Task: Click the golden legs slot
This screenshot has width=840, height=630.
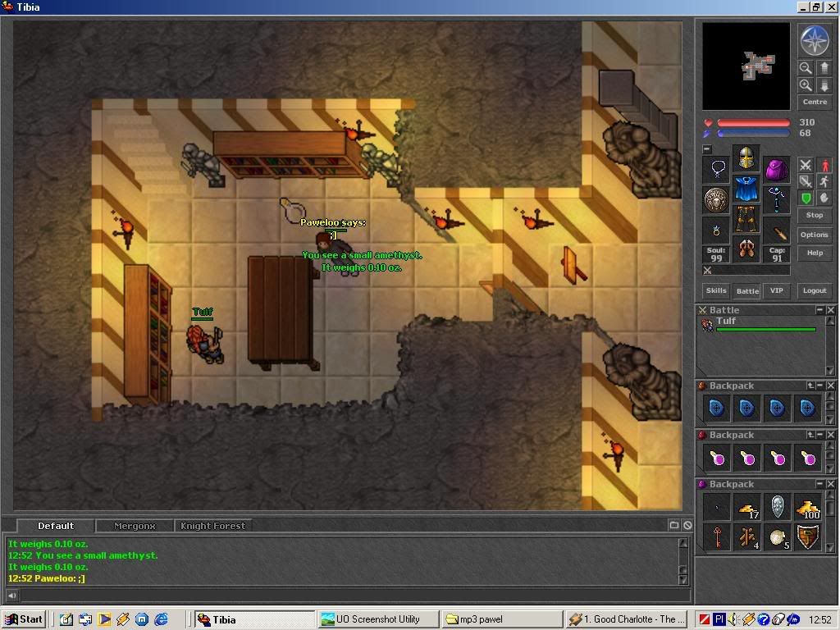Action: click(x=746, y=219)
